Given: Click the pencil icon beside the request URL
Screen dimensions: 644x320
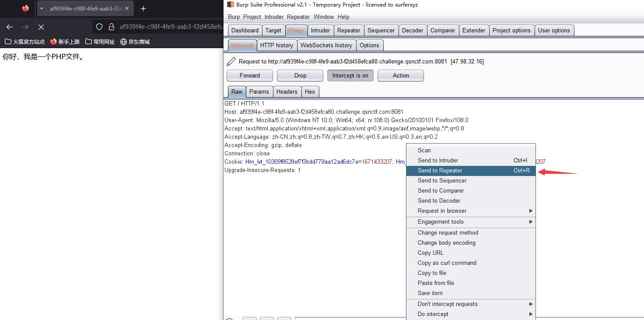Looking at the screenshot, I should pos(231,61).
